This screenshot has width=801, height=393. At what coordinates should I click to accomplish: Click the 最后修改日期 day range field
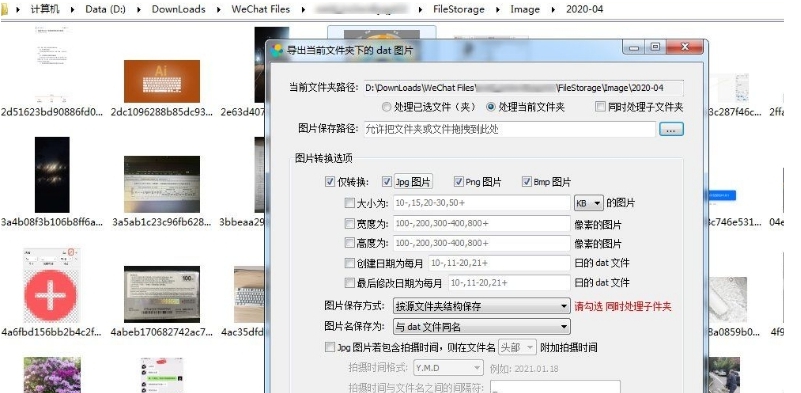coord(509,283)
